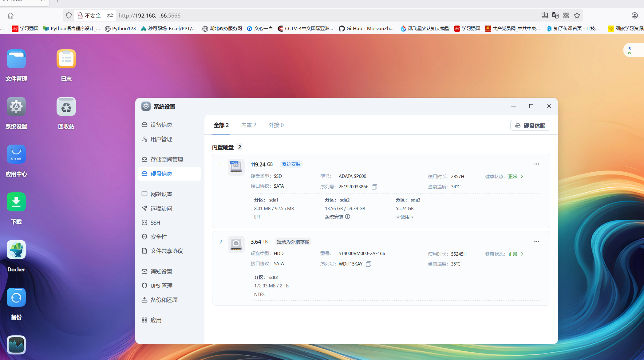644x360 pixels.
Task: Switch to the 外接 0 tab
Action: [x=276, y=125]
